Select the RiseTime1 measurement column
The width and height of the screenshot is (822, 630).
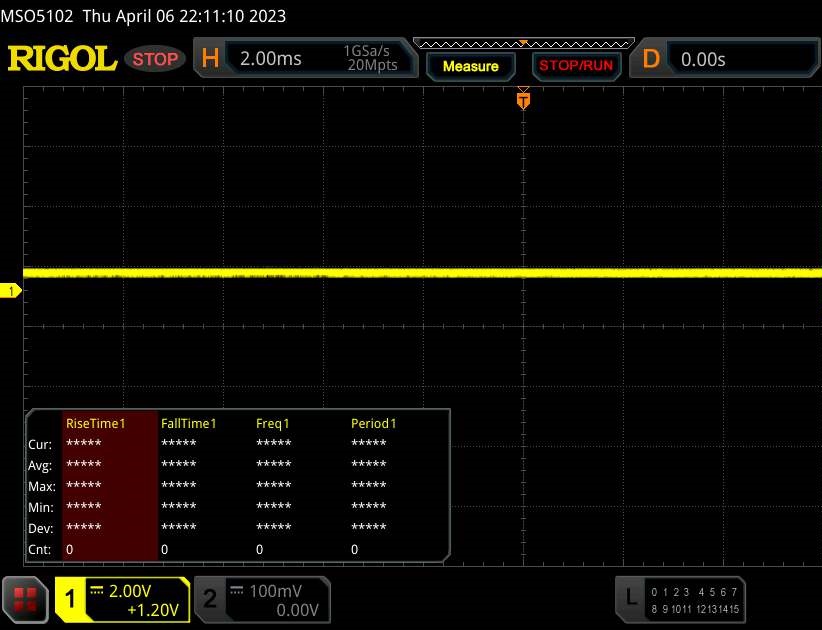[x=96, y=423]
